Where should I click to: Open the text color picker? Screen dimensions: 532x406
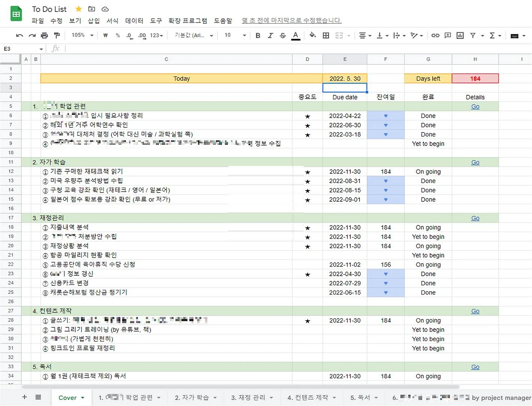[296, 35]
